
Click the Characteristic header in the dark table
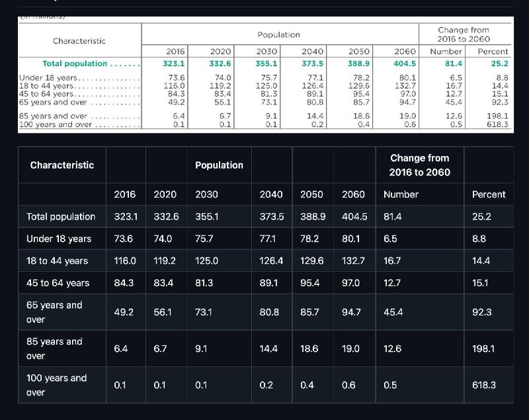click(x=62, y=165)
